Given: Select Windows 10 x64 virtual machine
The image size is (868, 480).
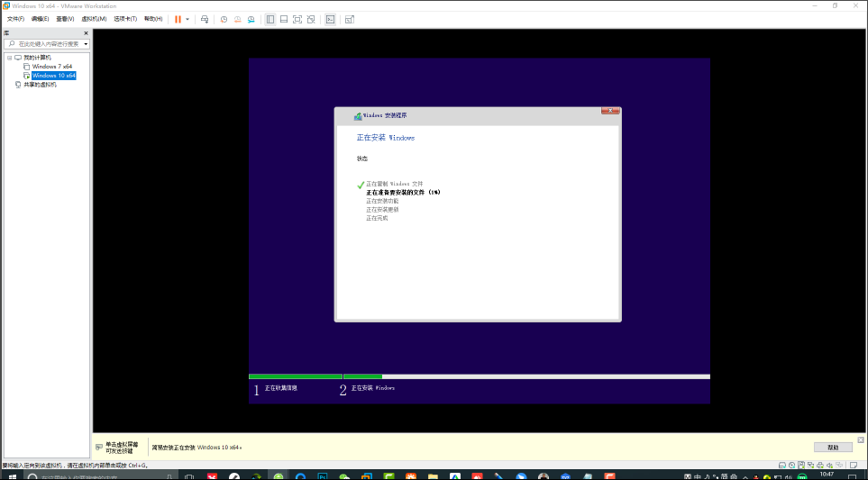Looking at the screenshot, I should (54, 76).
